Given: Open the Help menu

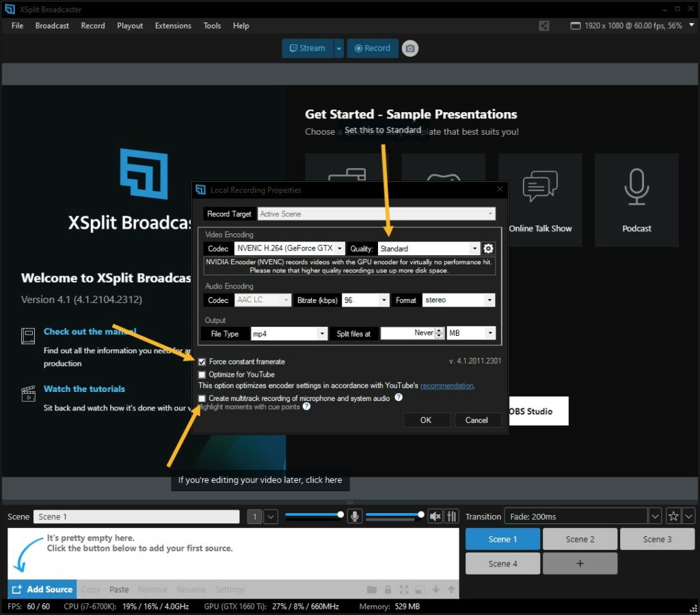Looking at the screenshot, I should [x=241, y=26].
